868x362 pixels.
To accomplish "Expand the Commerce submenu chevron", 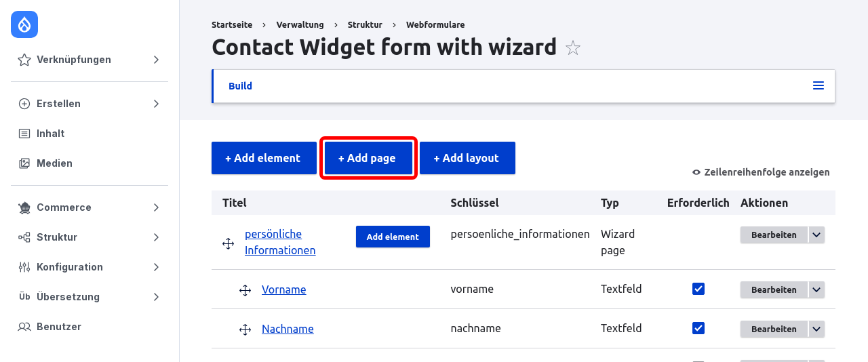I will (x=156, y=207).
